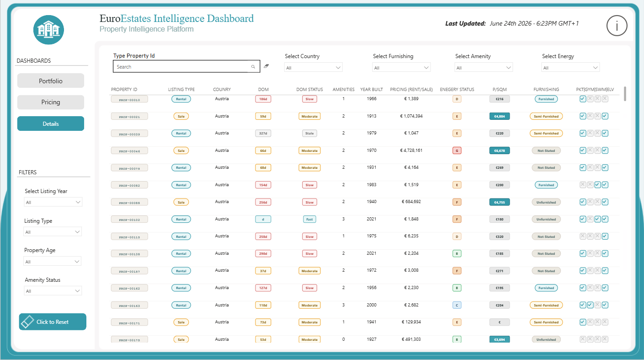Click the Click to Reset button

[x=53, y=322]
